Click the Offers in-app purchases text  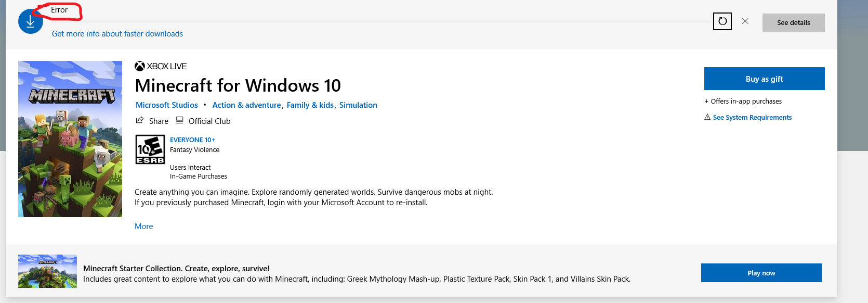(x=743, y=102)
